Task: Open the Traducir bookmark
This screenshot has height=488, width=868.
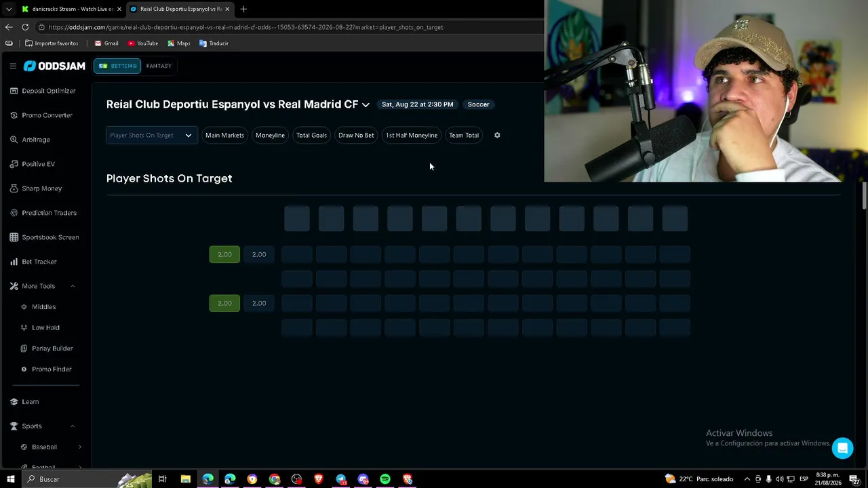Action: pyautogui.click(x=214, y=43)
